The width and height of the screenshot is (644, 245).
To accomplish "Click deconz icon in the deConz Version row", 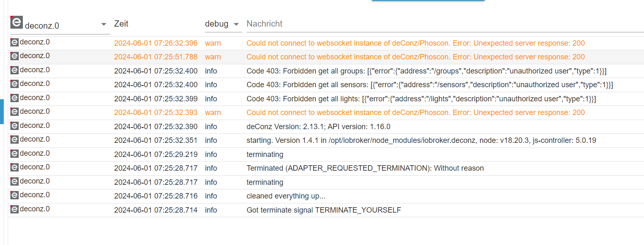I will tap(15, 126).
